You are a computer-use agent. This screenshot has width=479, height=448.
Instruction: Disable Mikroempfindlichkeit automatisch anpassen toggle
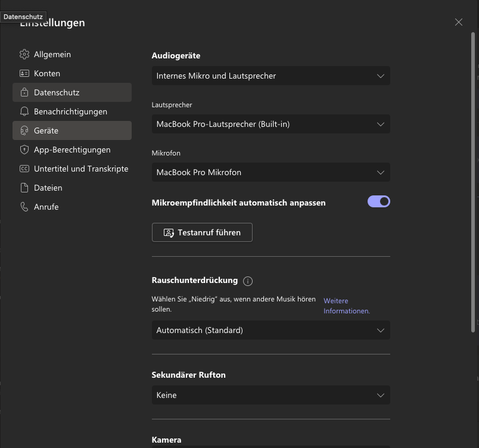[x=379, y=202]
